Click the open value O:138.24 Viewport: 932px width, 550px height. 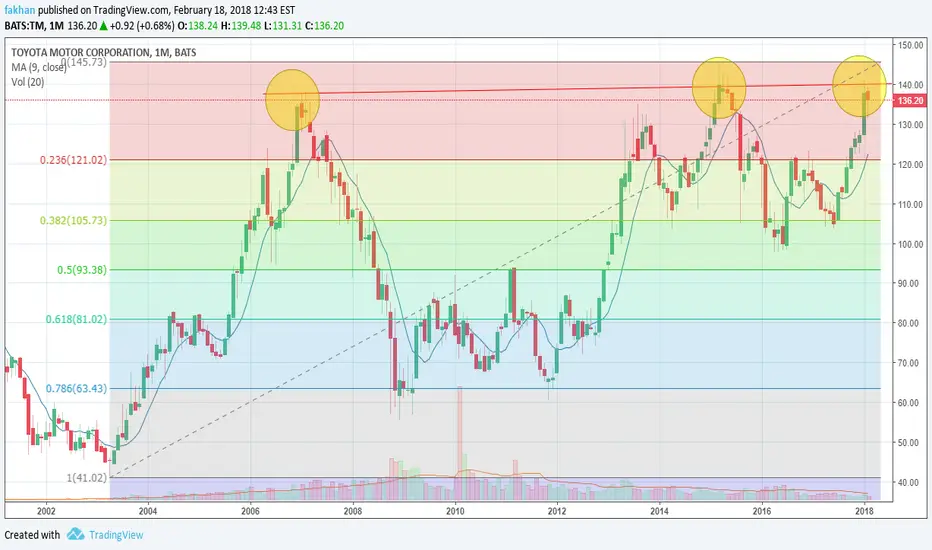198,26
